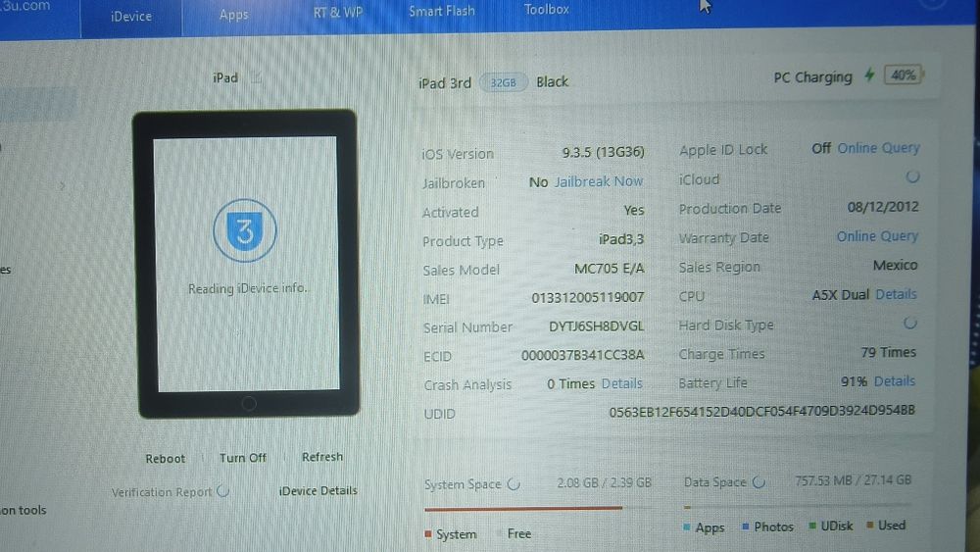
Task: Click the PC Charging label
Action: coord(812,77)
